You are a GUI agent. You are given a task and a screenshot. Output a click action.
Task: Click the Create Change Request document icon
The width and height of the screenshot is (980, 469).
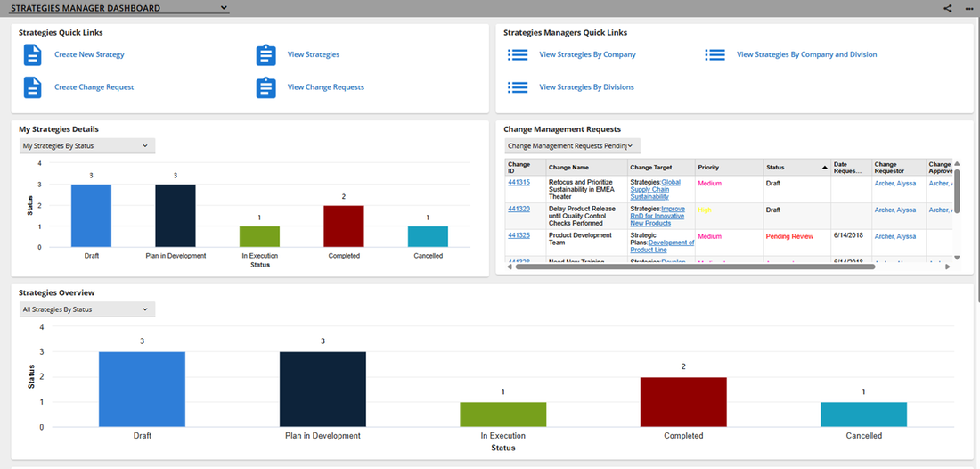(x=32, y=87)
